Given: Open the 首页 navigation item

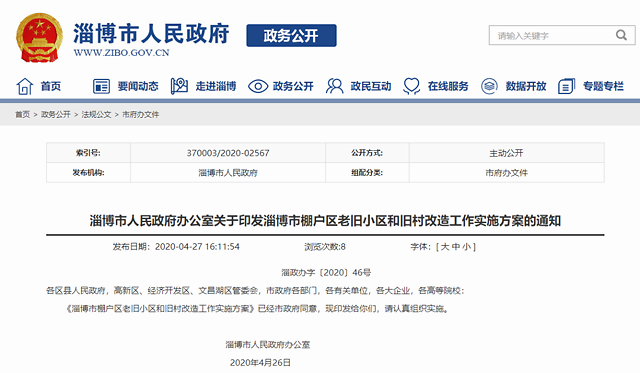Looking at the screenshot, I should point(51,86).
